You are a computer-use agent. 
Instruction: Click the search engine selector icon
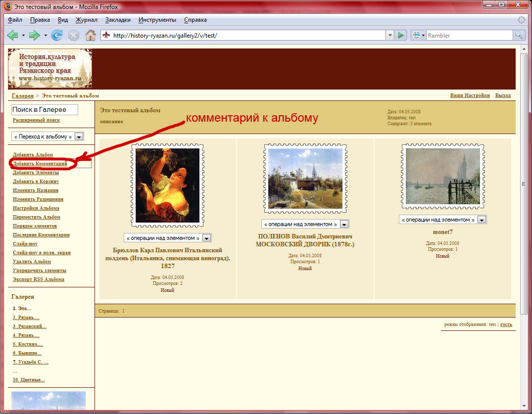coord(418,35)
